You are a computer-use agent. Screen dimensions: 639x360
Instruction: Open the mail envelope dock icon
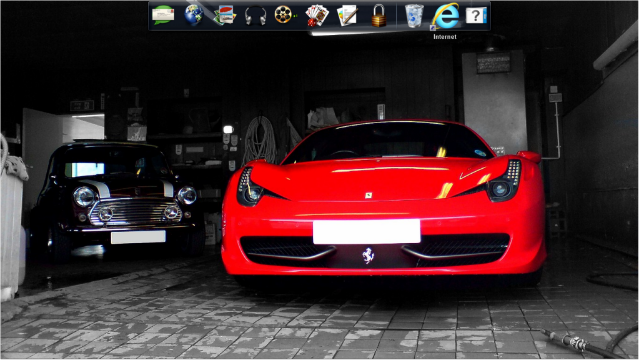click(x=163, y=15)
